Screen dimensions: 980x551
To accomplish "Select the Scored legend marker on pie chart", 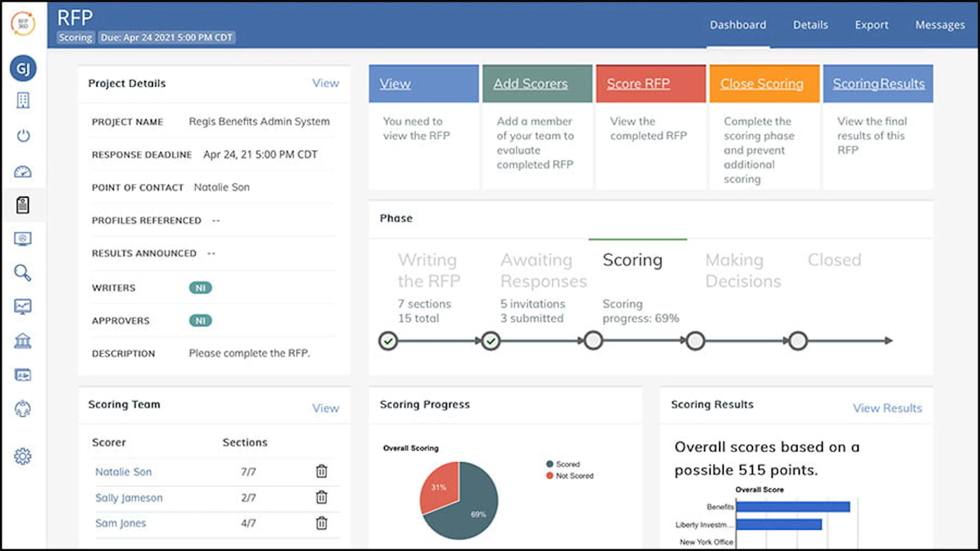I will pyautogui.click(x=549, y=464).
